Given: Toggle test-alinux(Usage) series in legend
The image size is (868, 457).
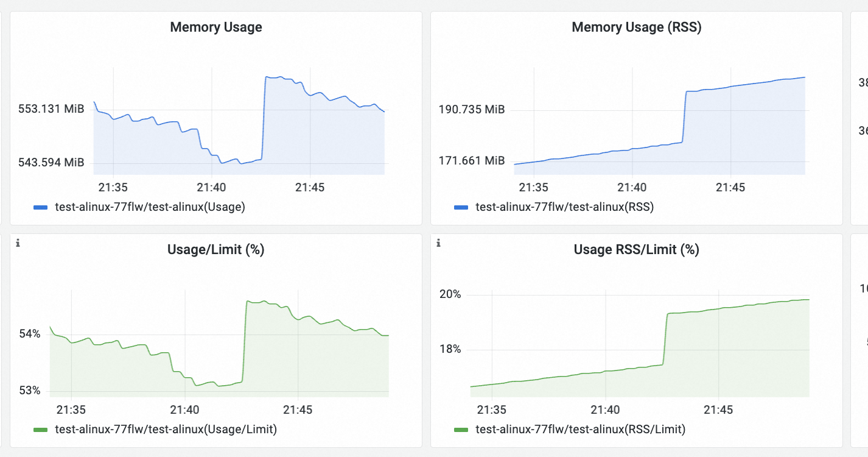Looking at the screenshot, I should click(x=150, y=207).
